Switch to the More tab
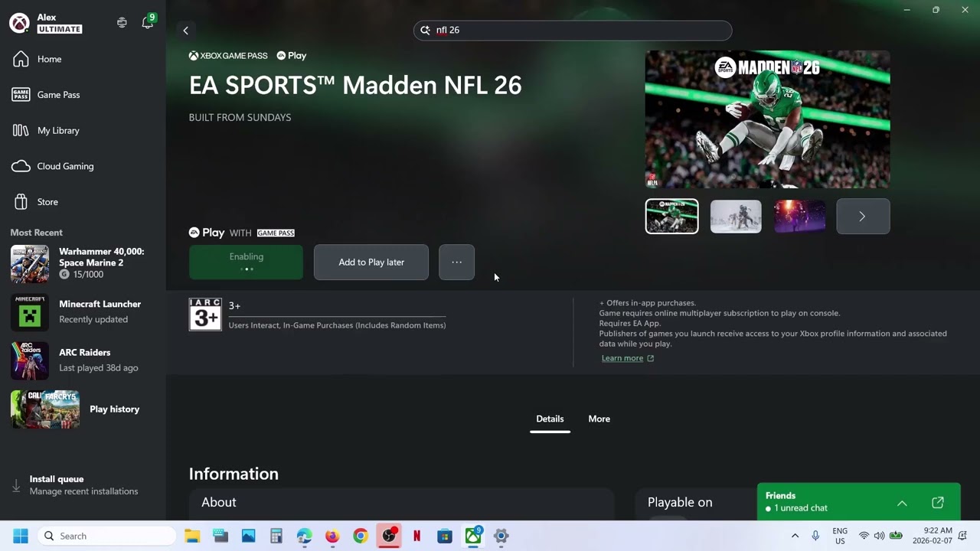Image resolution: width=980 pixels, height=551 pixels. tap(599, 419)
